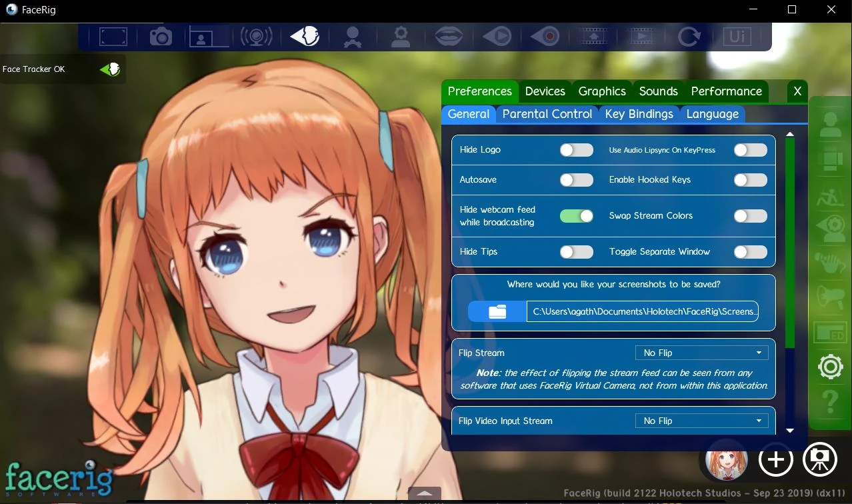This screenshot has width=852, height=504.
Task: Open settings gear in right sidebar
Action: point(830,367)
